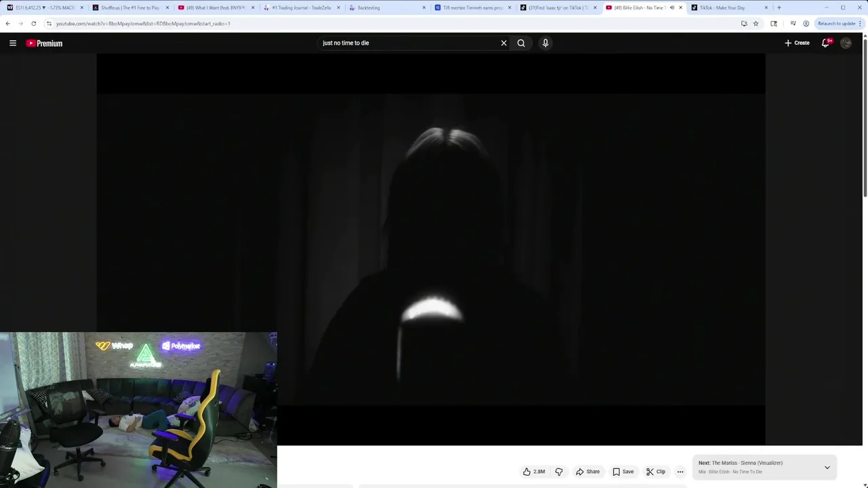The width and height of the screenshot is (868, 488).
Task: Click the video player to pause
Action: [431, 249]
